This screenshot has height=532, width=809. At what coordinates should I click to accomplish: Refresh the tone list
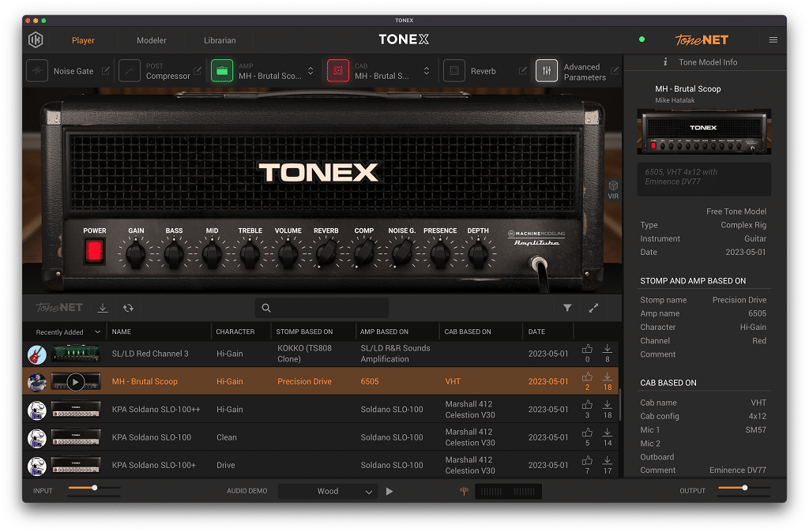pyautogui.click(x=129, y=308)
